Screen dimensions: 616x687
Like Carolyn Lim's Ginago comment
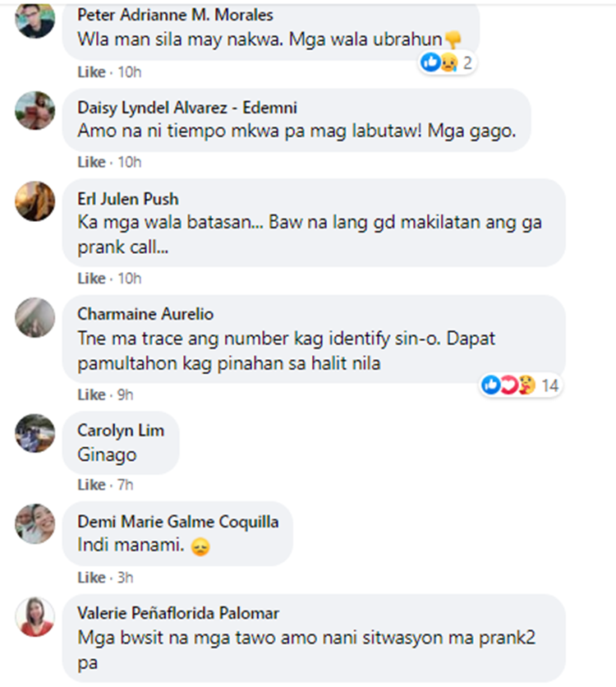[91, 485]
